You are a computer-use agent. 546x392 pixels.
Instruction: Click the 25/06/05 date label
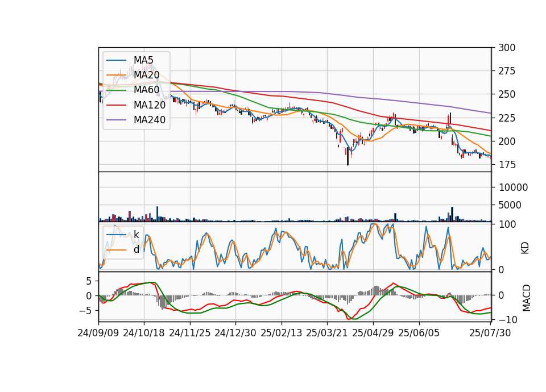[x=419, y=333]
